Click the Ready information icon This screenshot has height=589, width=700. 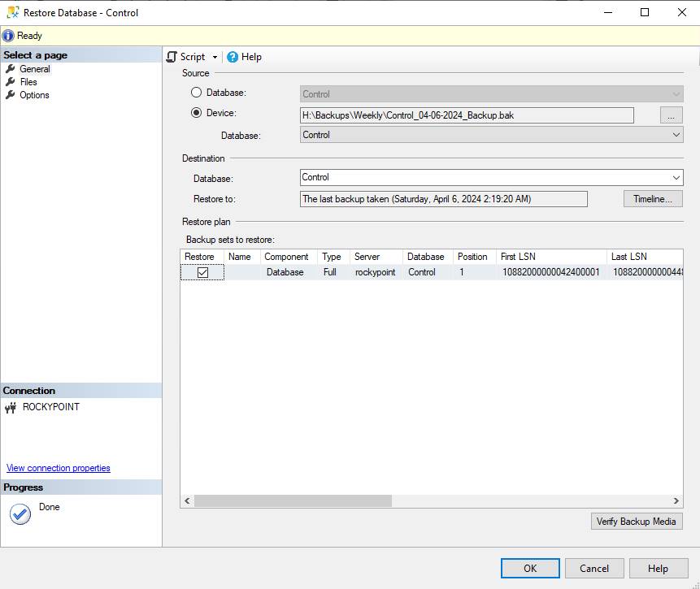pos(8,35)
